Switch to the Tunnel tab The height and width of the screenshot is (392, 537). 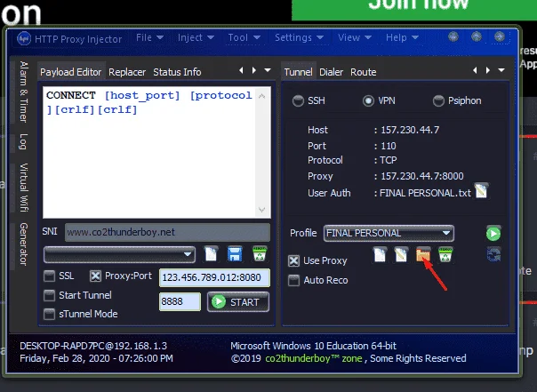[x=299, y=72]
